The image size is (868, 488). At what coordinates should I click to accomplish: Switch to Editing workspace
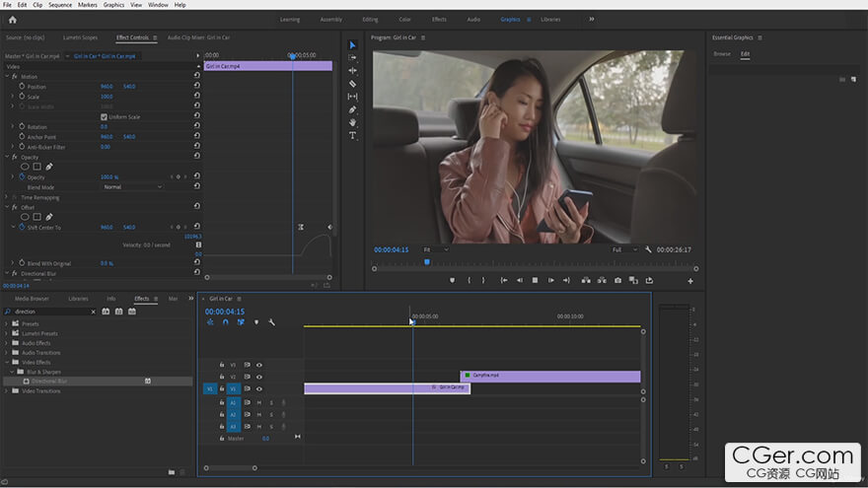point(370,20)
